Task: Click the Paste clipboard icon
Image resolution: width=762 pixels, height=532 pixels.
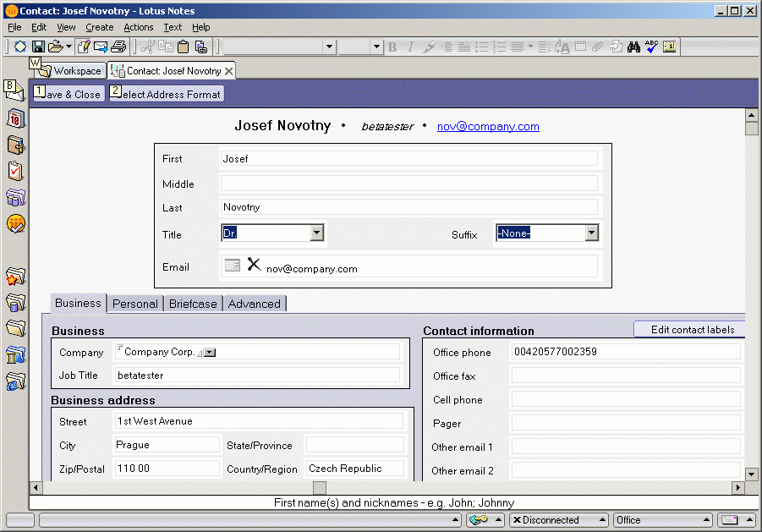Action: coord(183,47)
